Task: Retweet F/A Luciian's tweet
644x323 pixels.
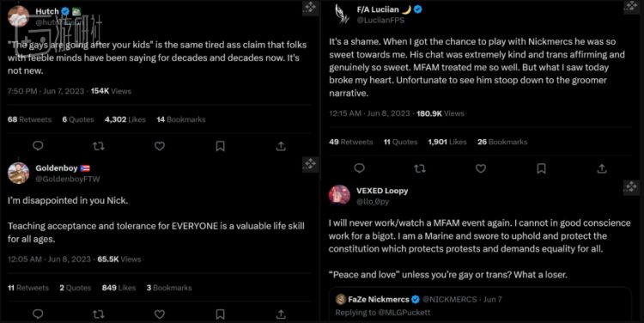Action: [x=420, y=168]
